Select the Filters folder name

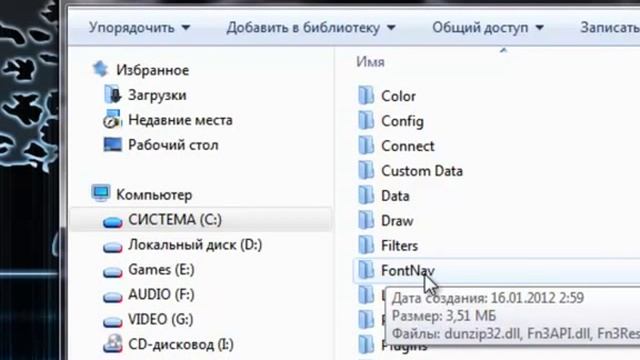pos(400,246)
